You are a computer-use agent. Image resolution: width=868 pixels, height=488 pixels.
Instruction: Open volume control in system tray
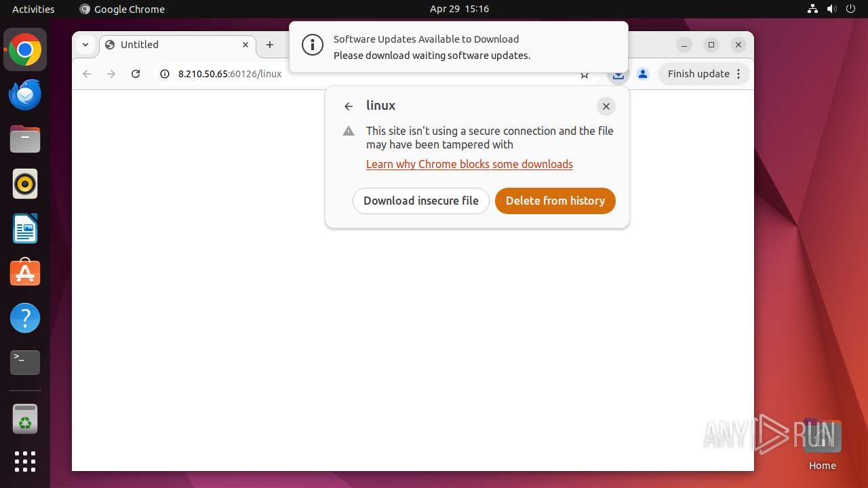point(831,9)
